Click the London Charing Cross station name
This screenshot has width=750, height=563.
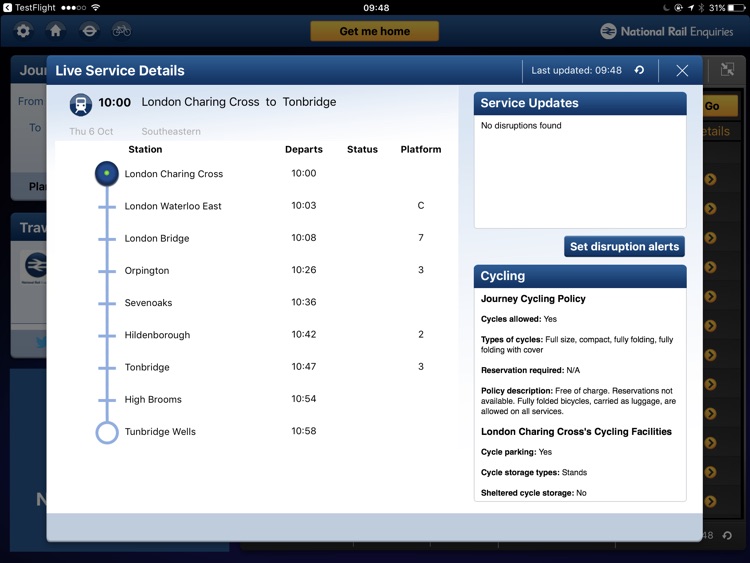coord(174,174)
